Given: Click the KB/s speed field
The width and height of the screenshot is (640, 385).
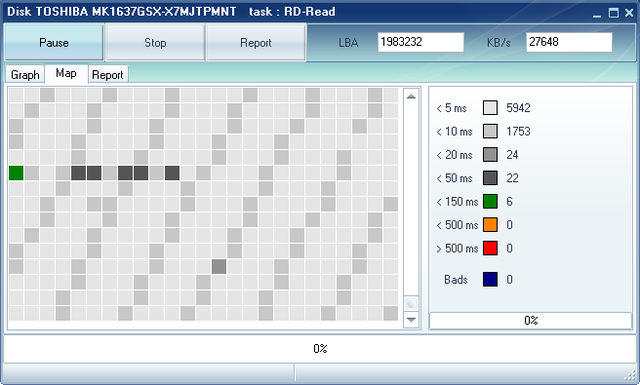Looking at the screenshot, I should click(x=569, y=42).
